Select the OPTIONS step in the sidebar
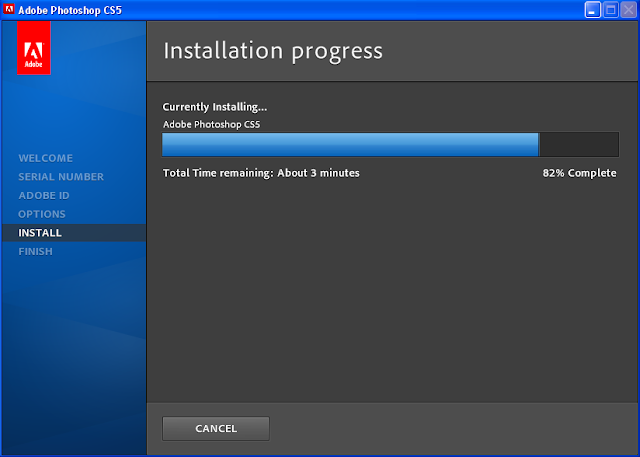This screenshot has width=640, height=457. [42, 214]
